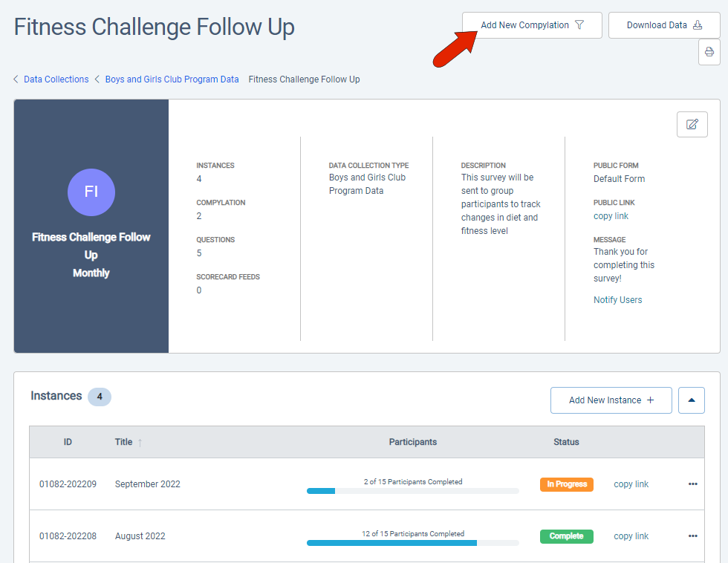Click the Add New Compylation button

532,25
